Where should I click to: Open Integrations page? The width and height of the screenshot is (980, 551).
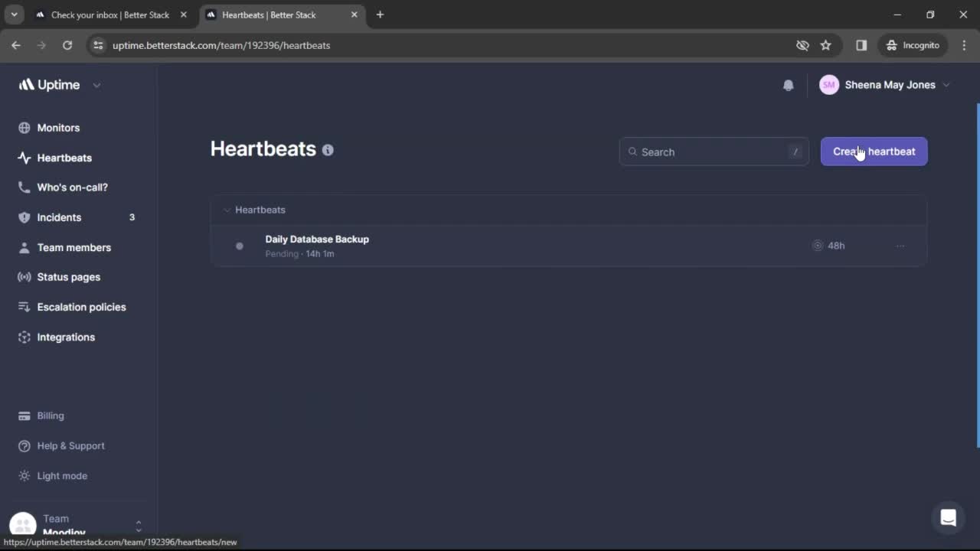pyautogui.click(x=66, y=337)
